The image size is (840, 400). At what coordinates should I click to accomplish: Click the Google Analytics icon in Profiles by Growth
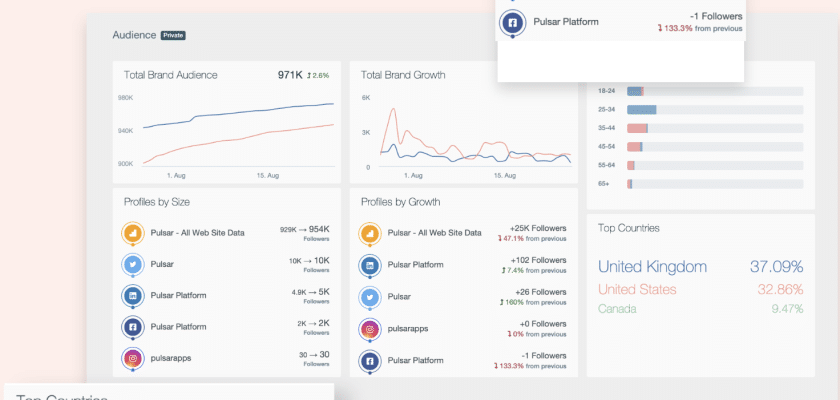[x=370, y=233]
